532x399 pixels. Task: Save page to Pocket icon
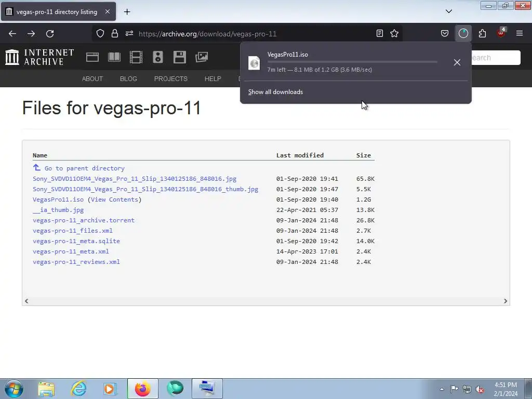[445, 33]
